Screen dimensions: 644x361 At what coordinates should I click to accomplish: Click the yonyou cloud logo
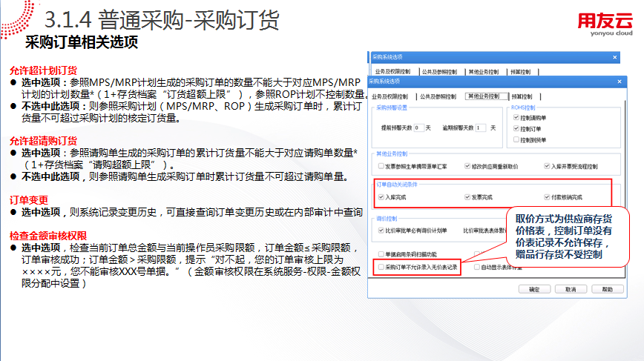click(605, 24)
